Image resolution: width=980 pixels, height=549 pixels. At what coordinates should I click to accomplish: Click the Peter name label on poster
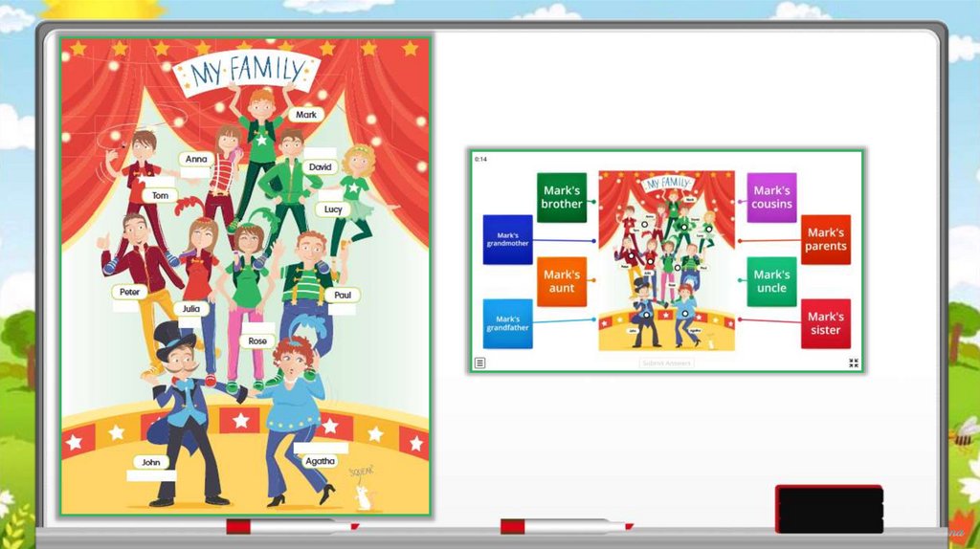(x=129, y=292)
